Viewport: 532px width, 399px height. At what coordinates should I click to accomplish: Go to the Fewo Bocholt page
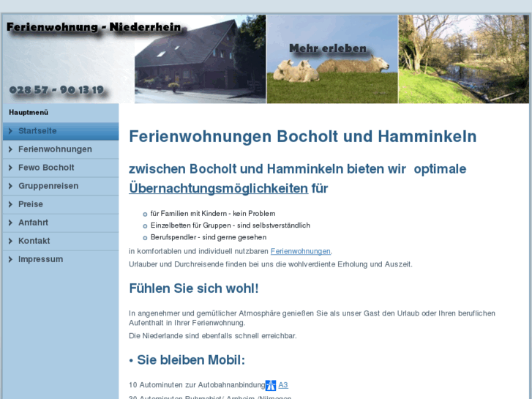coord(61,168)
